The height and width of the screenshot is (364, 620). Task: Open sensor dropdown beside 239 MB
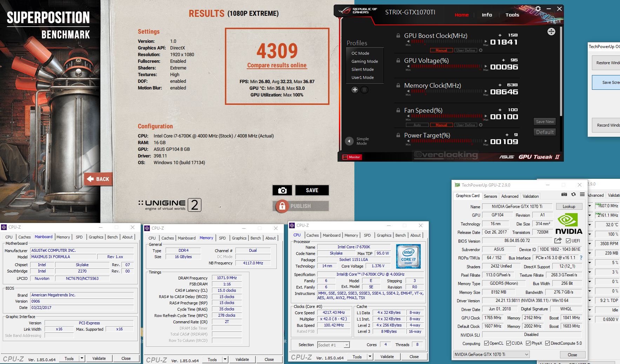[x=590, y=253]
